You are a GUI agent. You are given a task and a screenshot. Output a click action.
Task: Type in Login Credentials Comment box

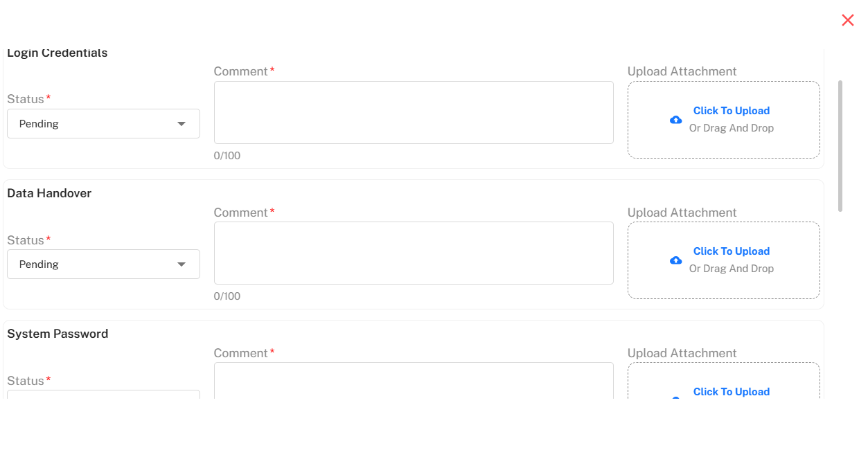click(x=414, y=112)
